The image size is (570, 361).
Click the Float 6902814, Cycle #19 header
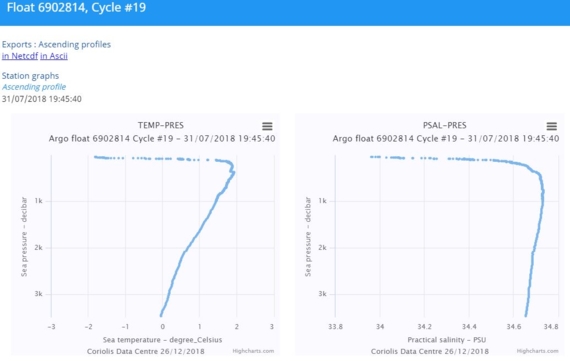[76, 8]
